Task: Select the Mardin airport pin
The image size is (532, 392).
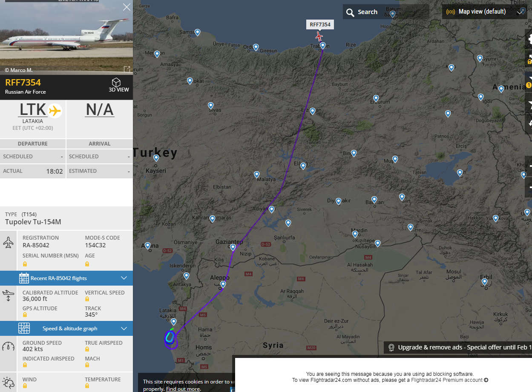Action: coord(355,234)
